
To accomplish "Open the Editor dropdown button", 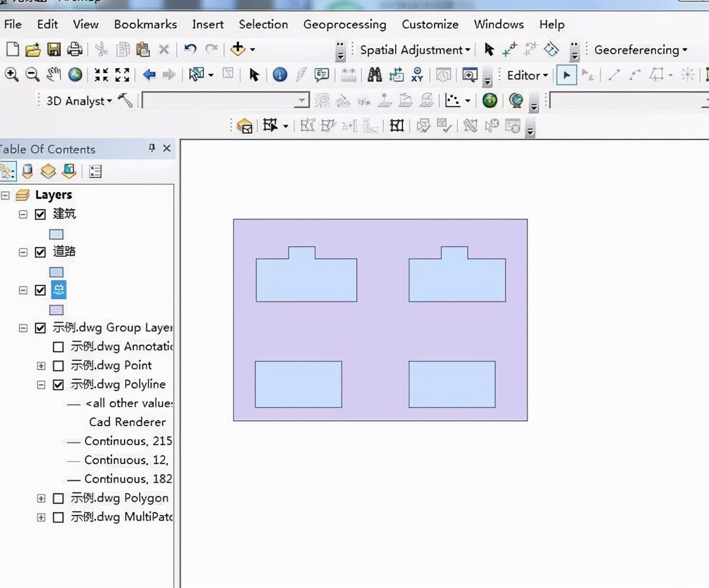I will [527, 75].
